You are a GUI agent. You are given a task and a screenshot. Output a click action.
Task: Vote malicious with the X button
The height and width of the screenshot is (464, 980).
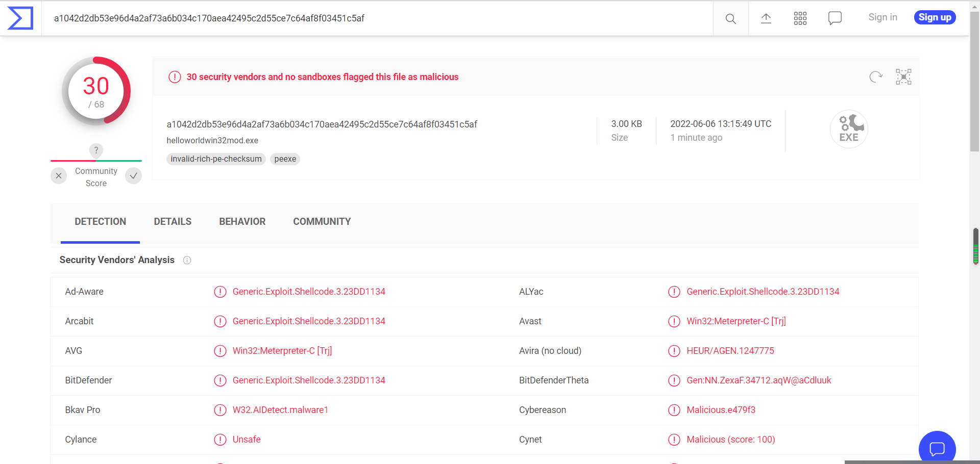coord(59,176)
